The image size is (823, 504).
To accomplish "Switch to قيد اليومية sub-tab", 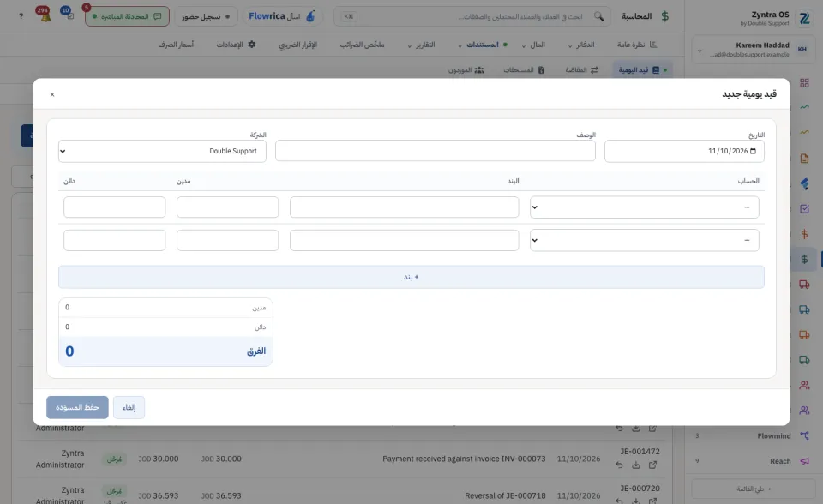I will 642,69.
